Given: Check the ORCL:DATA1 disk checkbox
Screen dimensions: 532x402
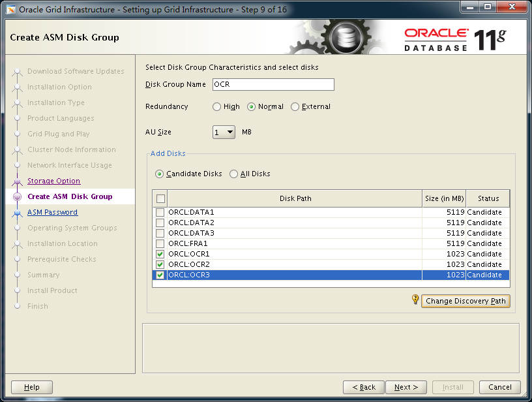Looking at the screenshot, I should tap(160, 213).
